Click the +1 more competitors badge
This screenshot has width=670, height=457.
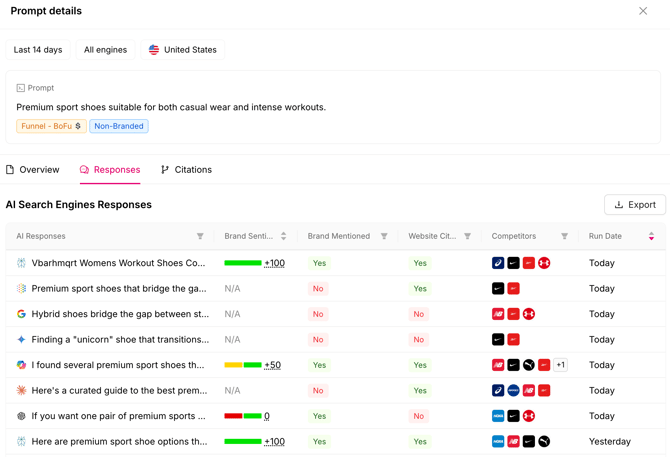pos(560,365)
